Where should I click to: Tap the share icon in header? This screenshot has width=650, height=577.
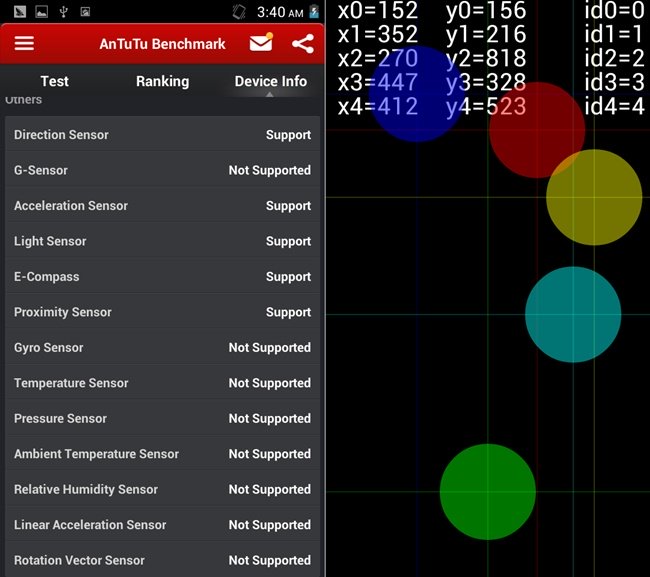pos(302,44)
